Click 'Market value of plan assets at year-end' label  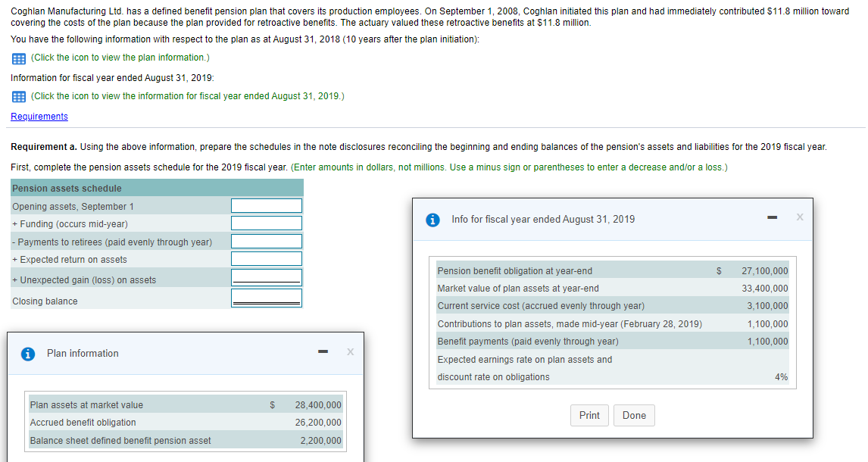tap(518, 289)
